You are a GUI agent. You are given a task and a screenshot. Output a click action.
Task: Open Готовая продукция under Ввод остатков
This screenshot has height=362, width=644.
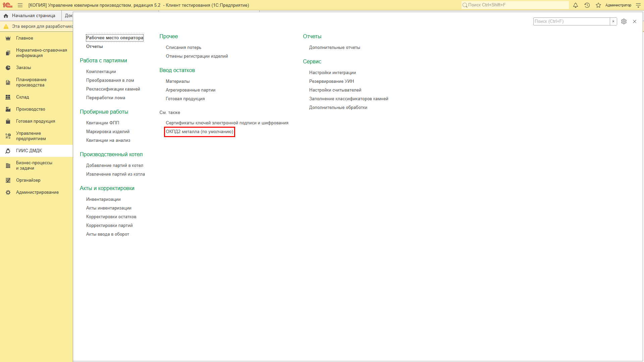[185, 99]
